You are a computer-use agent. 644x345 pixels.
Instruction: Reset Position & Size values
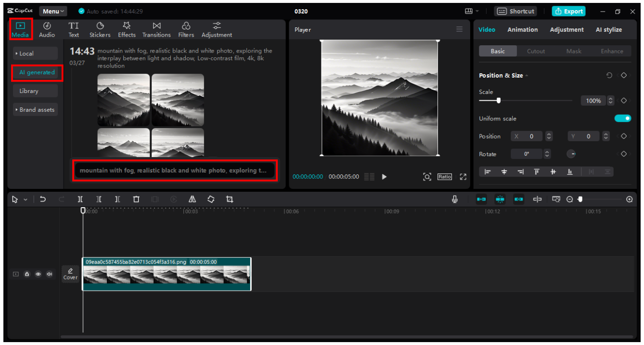tap(609, 75)
